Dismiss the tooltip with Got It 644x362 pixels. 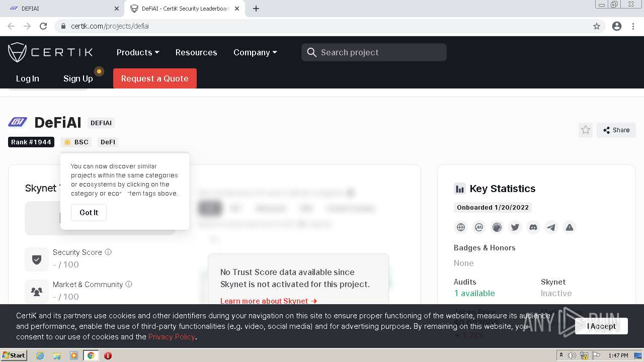pos(89,213)
